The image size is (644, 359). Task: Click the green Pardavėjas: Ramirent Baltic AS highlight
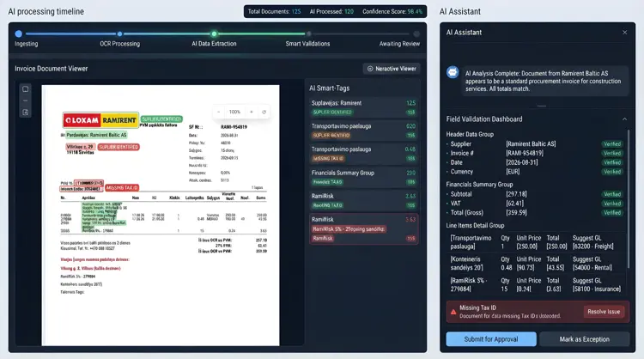point(96,135)
